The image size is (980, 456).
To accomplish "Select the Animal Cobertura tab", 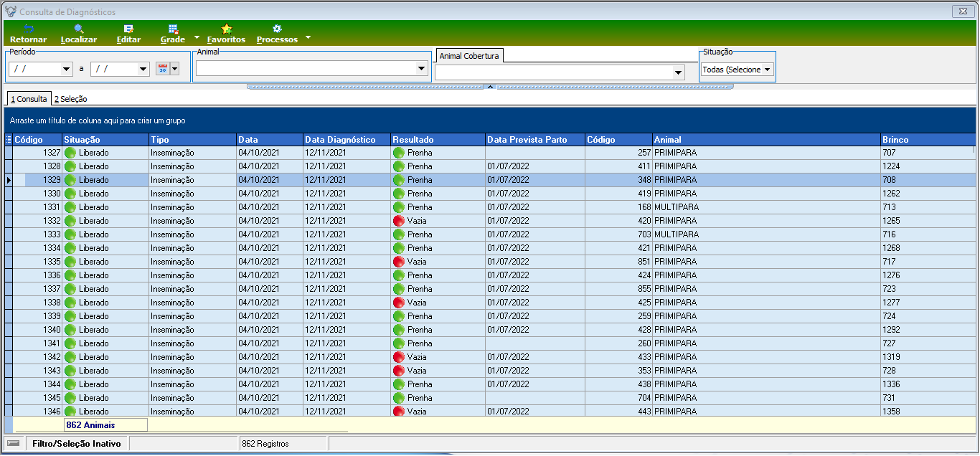I will [x=468, y=56].
